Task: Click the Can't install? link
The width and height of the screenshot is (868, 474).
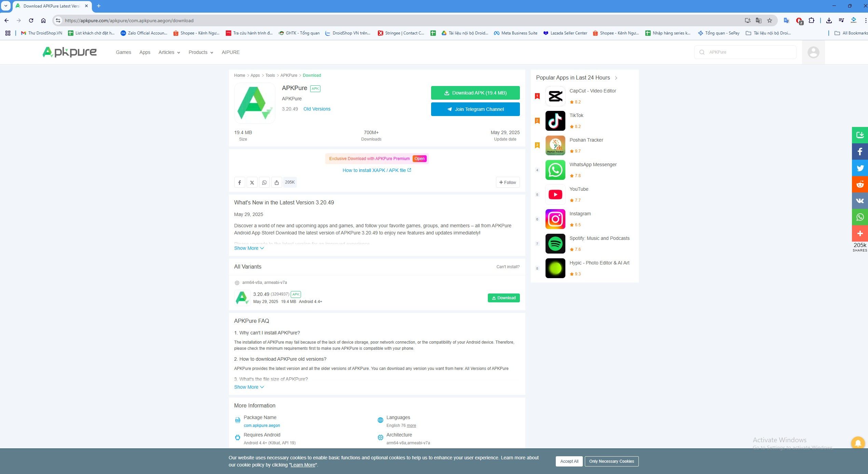Action: pos(508,267)
